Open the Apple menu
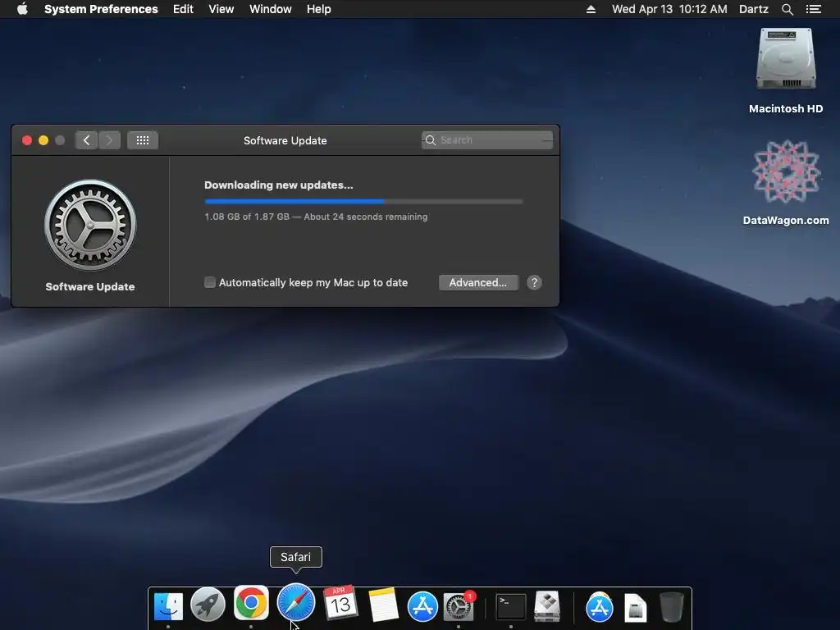The image size is (840, 630). click(22, 9)
